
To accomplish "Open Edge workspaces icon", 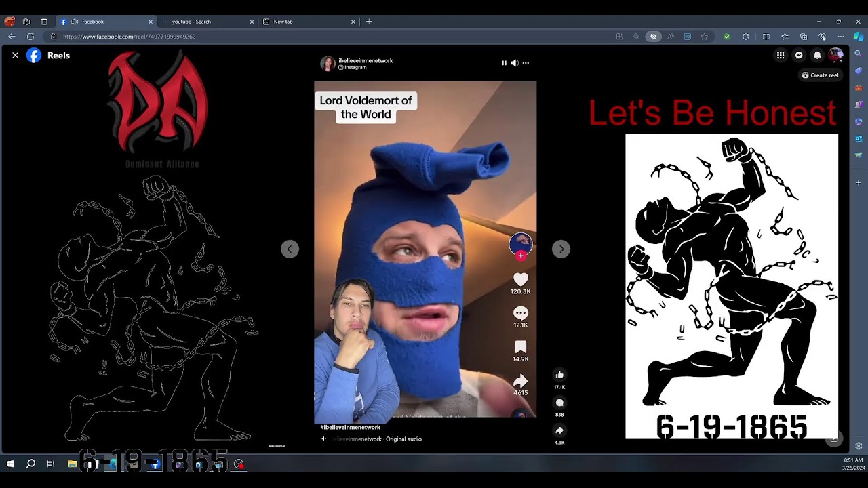I will tap(26, 22).
